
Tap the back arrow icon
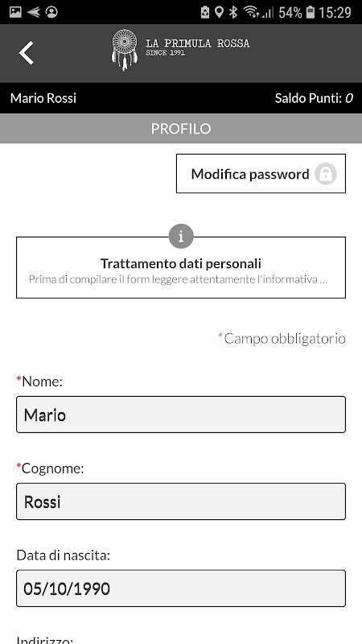tap(27, 53)
